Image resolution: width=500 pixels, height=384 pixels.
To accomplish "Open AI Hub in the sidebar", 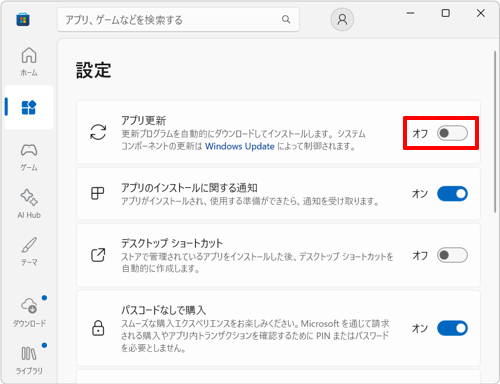I will pos(29,204).
